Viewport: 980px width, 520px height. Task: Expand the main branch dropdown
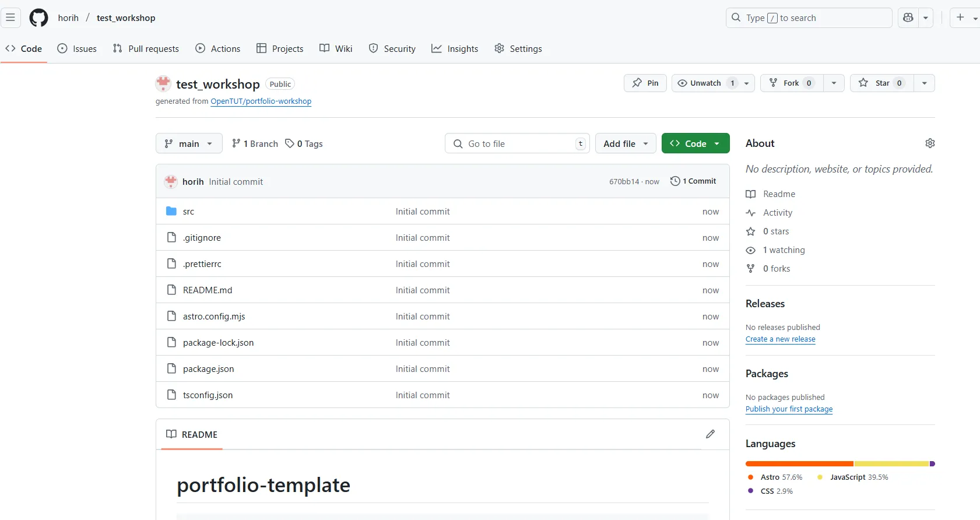click(189, 143)
